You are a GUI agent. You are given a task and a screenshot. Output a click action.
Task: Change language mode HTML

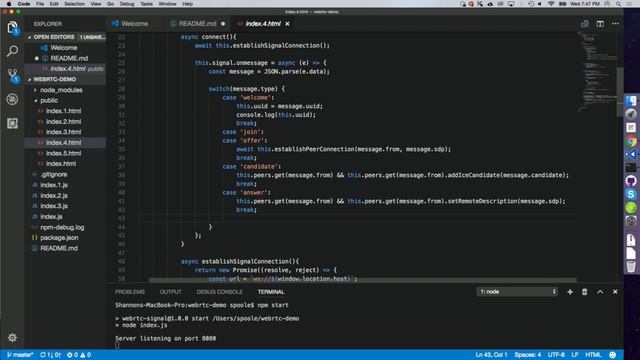pos(593,355)
